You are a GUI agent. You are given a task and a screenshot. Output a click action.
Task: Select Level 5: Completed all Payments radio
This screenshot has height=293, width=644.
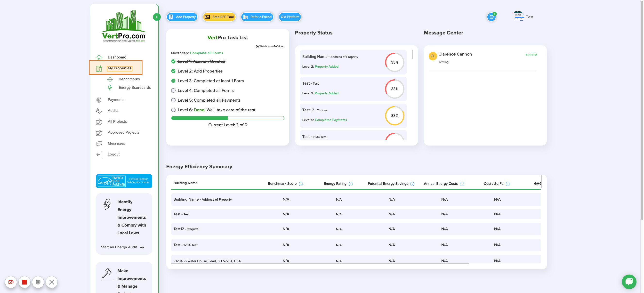click(173, 100)
